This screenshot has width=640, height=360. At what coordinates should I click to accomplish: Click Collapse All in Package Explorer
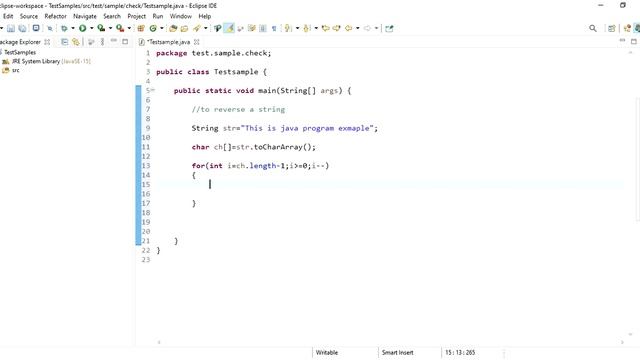pyautogui.click(x=64, y=42)
